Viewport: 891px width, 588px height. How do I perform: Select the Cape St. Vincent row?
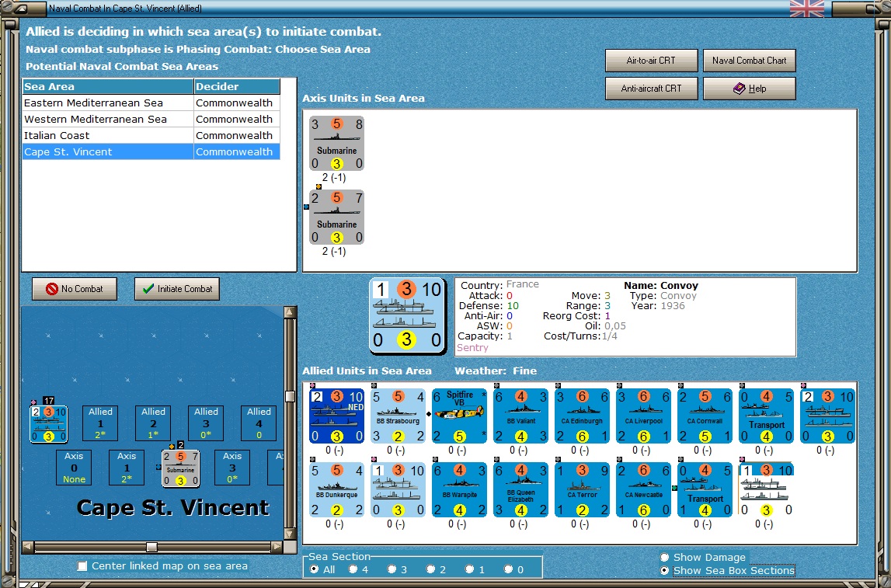point(151,151)
